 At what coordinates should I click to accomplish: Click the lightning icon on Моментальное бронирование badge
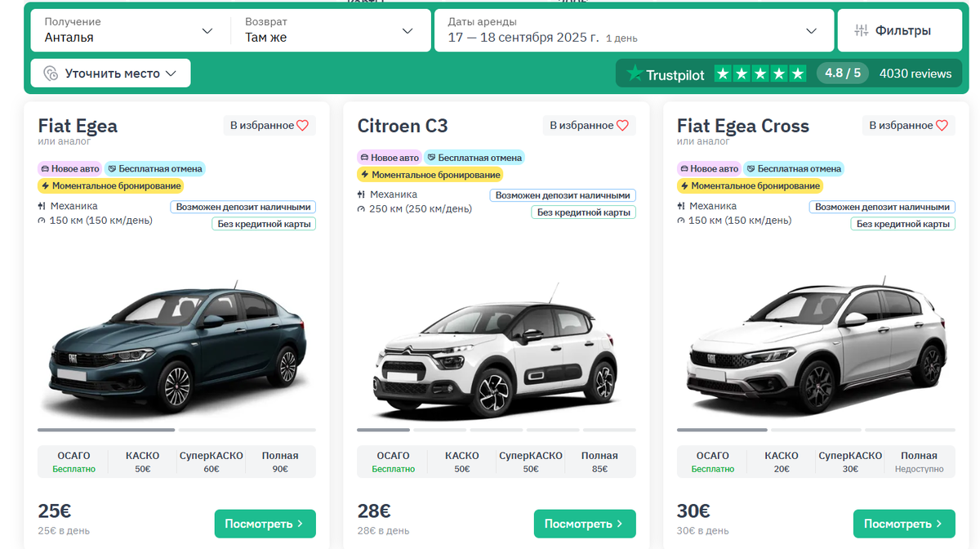point(47,185)
